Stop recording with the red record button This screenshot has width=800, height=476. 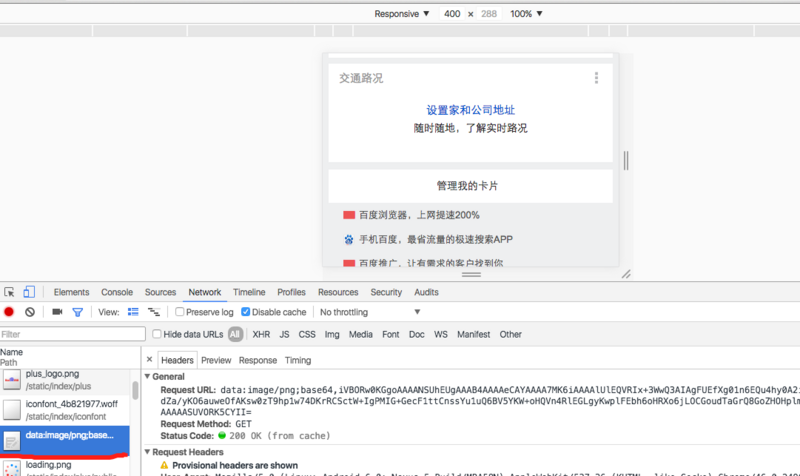click(9, 312)
